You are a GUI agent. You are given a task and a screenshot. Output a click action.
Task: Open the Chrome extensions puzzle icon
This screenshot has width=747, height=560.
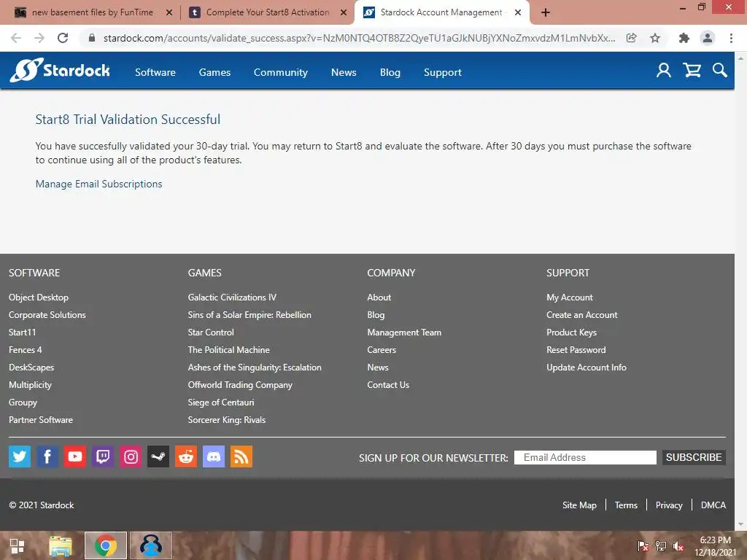(x=684, y=38)
